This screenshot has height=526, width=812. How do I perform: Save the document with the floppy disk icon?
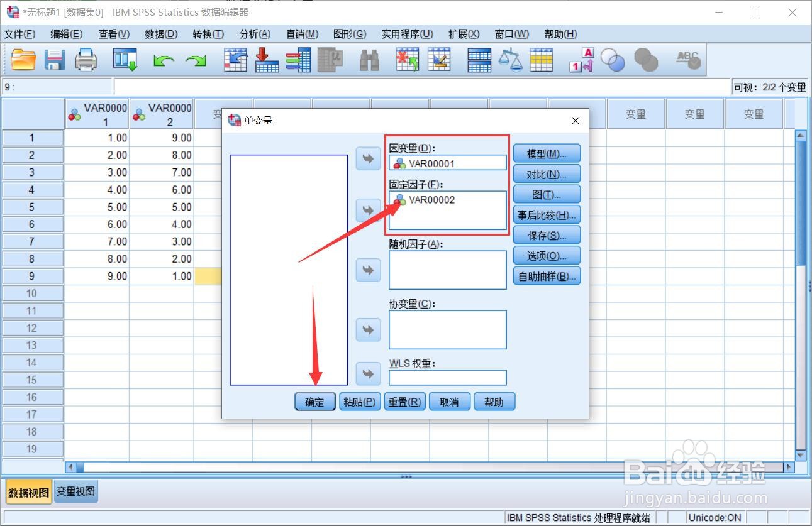55,60
